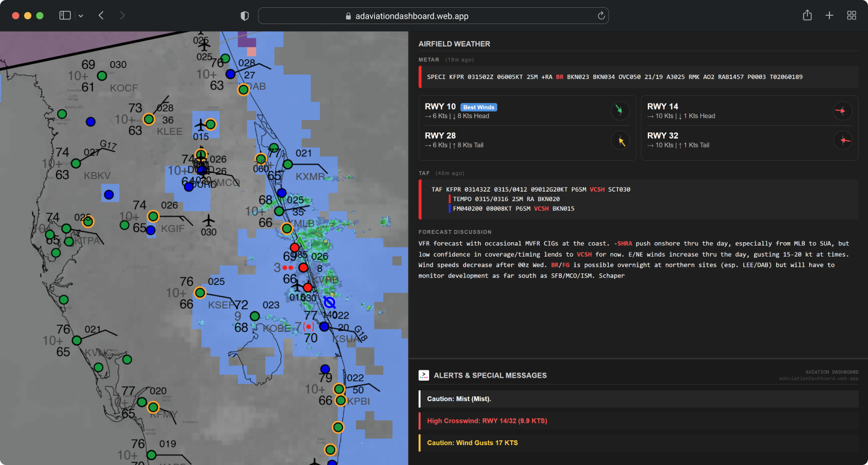The width and height of the screenshot is (868, 465).
Task: Select the yellow wind arrow for RWY 28
Action: tap(620, 140)
